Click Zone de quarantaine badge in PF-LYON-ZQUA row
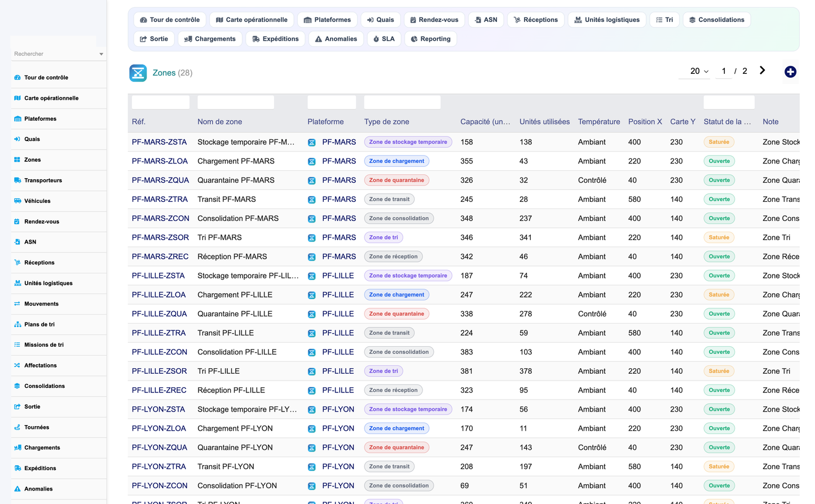 [397, 448]
